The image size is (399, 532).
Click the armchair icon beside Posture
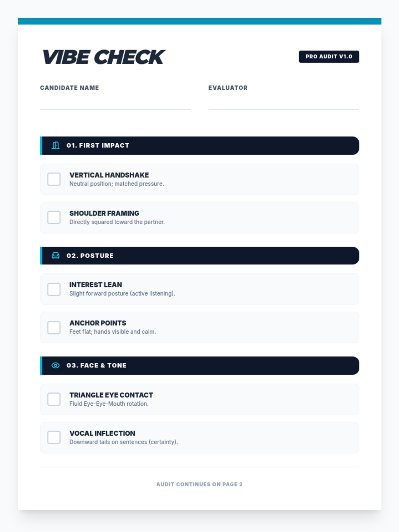click(56, 256)
